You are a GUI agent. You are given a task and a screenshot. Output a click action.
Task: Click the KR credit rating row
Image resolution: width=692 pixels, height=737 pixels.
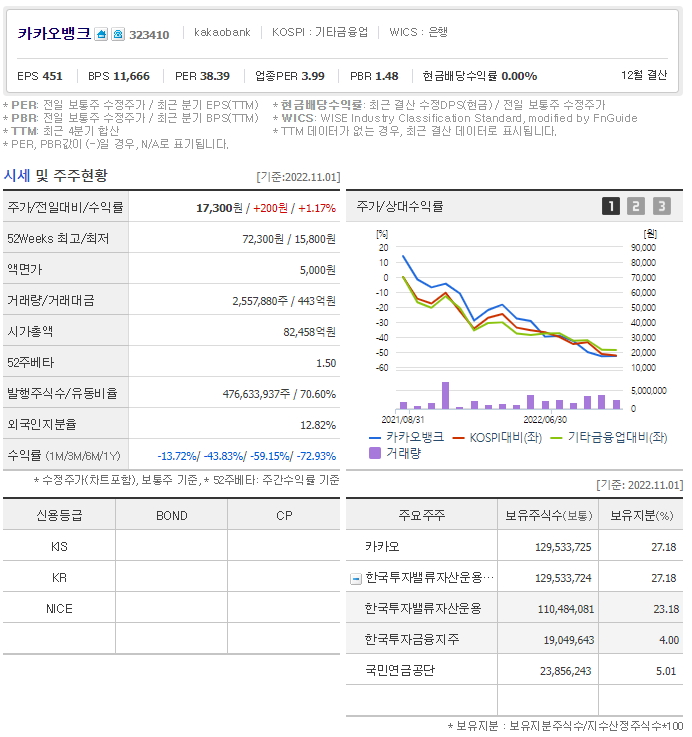(171, 577)
